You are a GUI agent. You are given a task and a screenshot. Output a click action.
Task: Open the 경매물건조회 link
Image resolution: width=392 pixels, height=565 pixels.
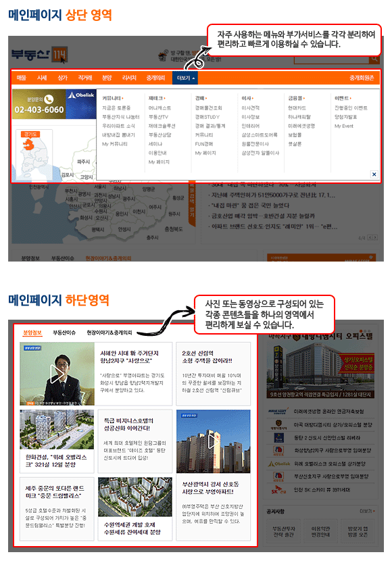click(x=209, y=107)
